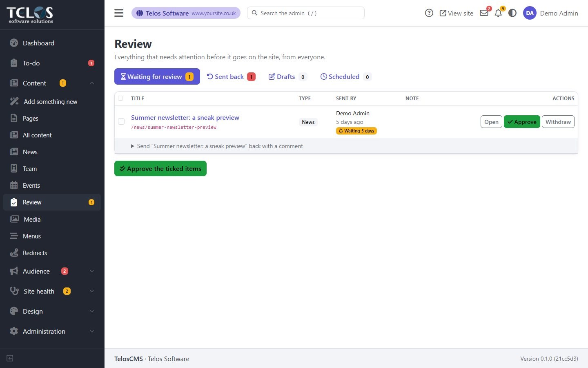Go to Pages in sidebar
The image size is (588, 368).
(52, 118)
